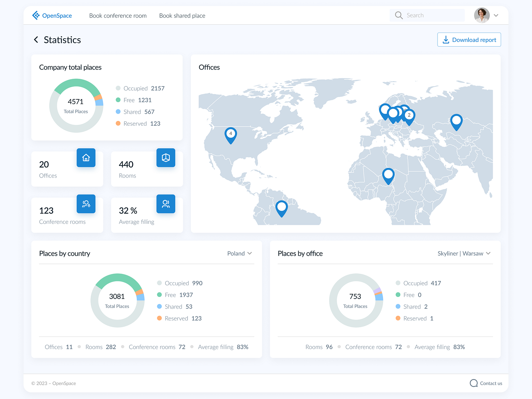The height and width of the screenshot is (399, 532).
Task: Select the map pin cluster labeled 4
Action: 230,134
